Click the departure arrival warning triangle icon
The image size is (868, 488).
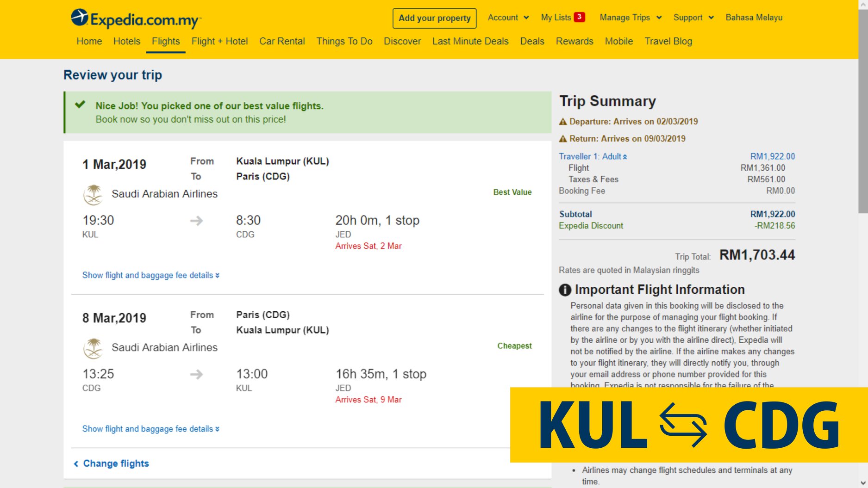pos(563,122)
